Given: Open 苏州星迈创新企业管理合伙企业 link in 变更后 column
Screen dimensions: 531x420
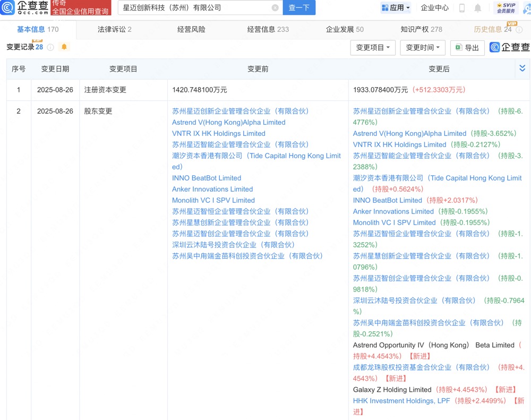Looking at the screenshot, I should coord(421,111).
